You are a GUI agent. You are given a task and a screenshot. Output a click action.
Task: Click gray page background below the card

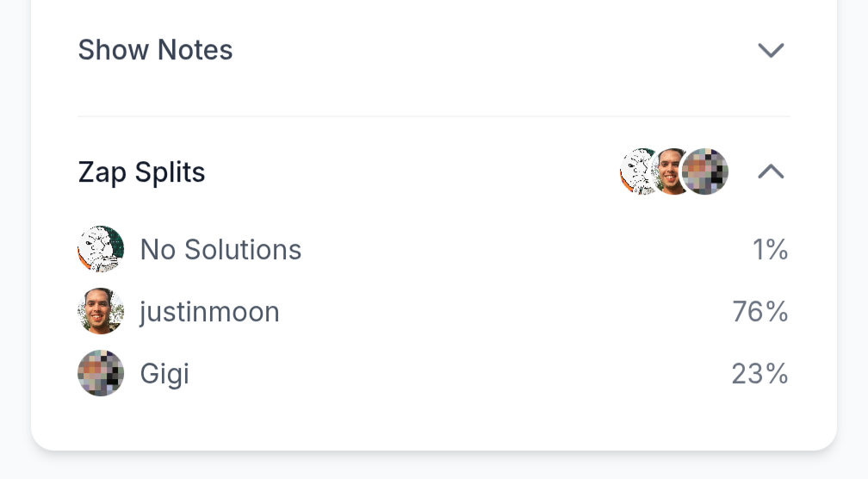[x=434, y=466]
